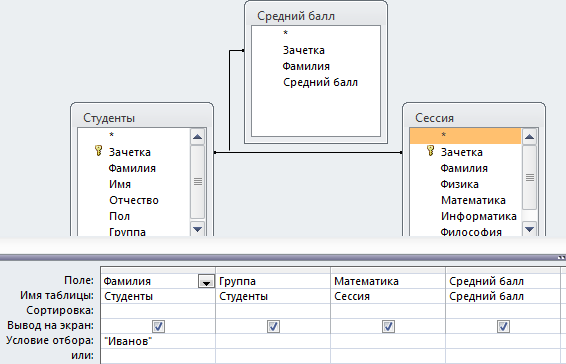Select Имя field in Студенты table
The height and width of the screenshot is (364, 566).
[120, 184]
